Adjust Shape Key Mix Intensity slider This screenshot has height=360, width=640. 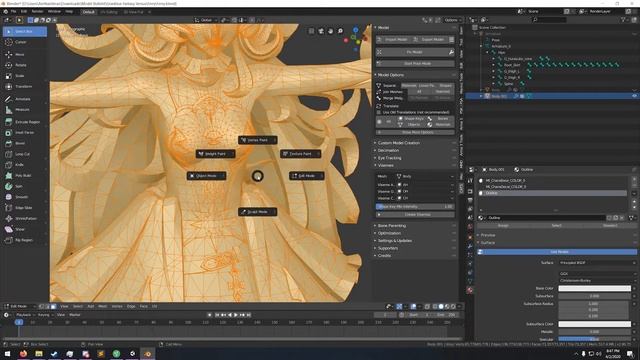click(415, 207)
